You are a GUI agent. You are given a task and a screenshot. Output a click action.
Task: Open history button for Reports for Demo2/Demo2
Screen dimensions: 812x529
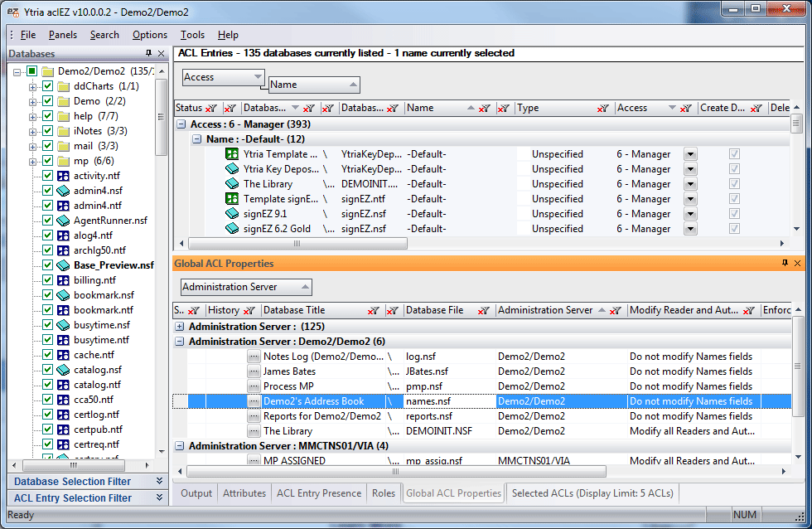254,416
